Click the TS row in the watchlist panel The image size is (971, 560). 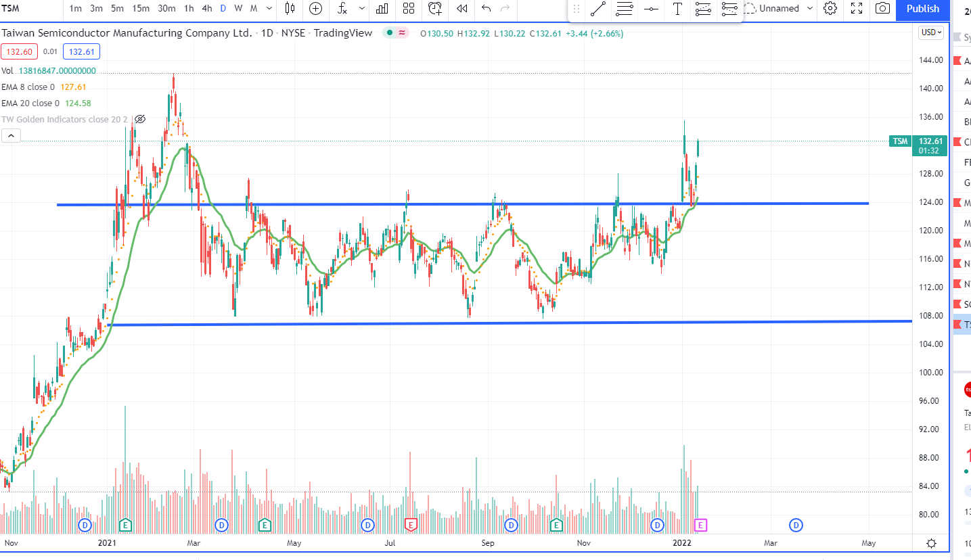click(x=962, y=325)
